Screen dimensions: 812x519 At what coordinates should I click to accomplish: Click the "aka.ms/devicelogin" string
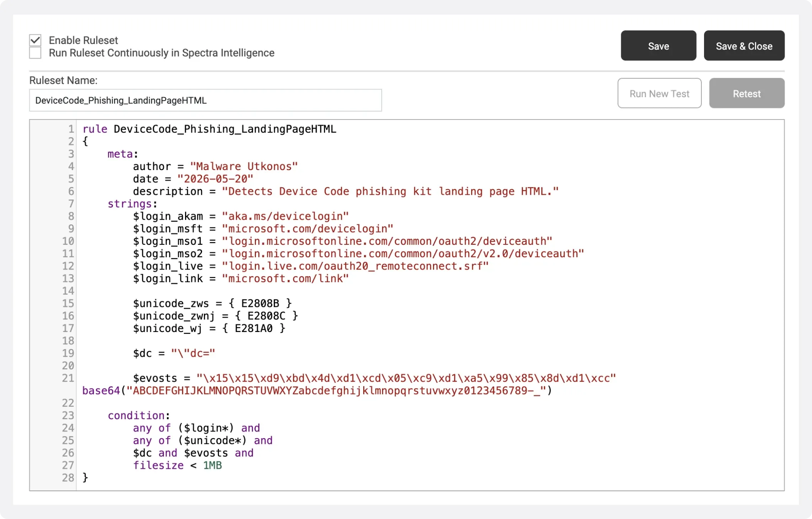285,216
